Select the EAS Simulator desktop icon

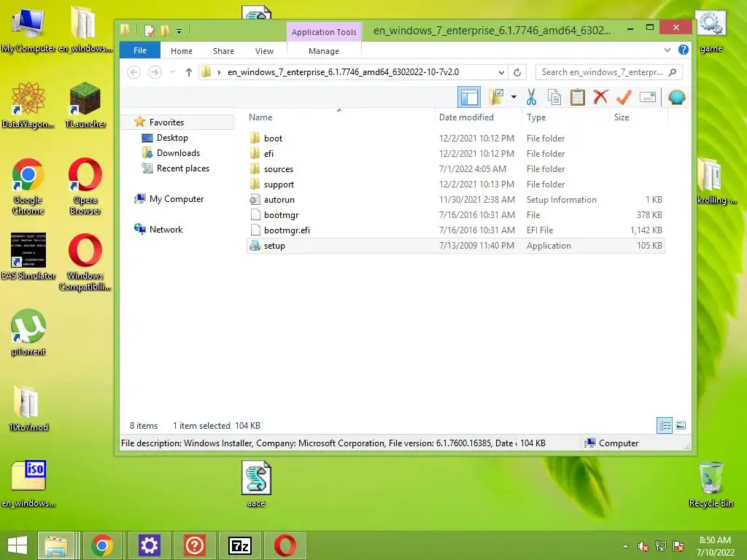[x=28, y=256]
